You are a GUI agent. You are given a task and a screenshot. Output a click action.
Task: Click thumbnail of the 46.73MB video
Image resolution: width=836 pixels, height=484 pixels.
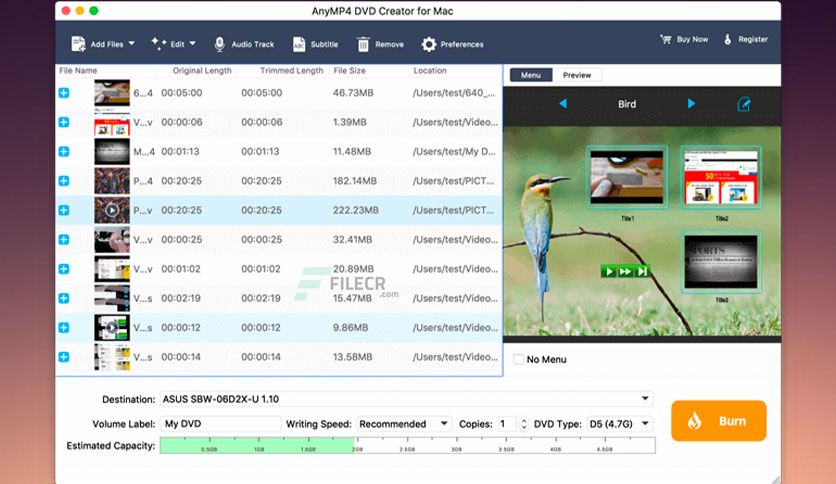112,93
